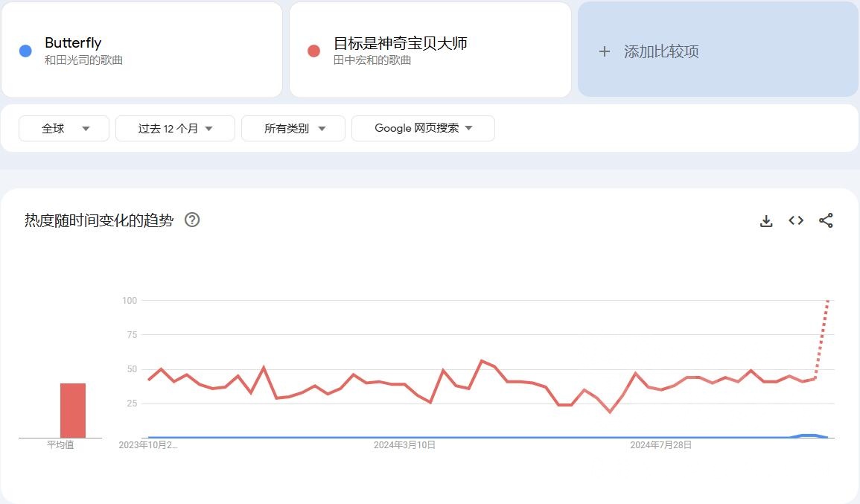860x504 pixels.
Task: Click the 2024年3月10日 date label on axis
Action: 404,445
